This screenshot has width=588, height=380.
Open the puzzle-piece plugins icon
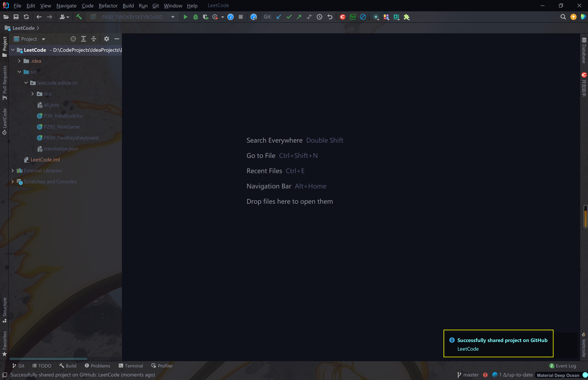(407, 17)
